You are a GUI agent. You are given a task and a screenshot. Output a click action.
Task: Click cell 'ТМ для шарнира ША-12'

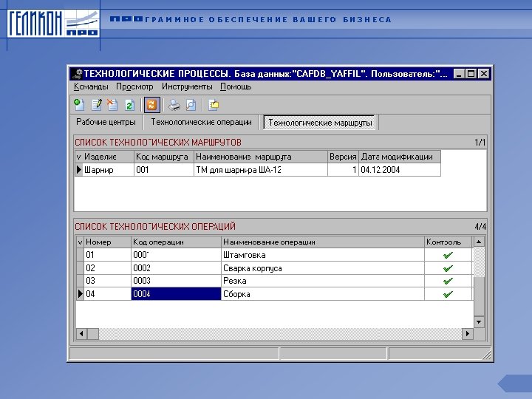[x=261, y=170]
